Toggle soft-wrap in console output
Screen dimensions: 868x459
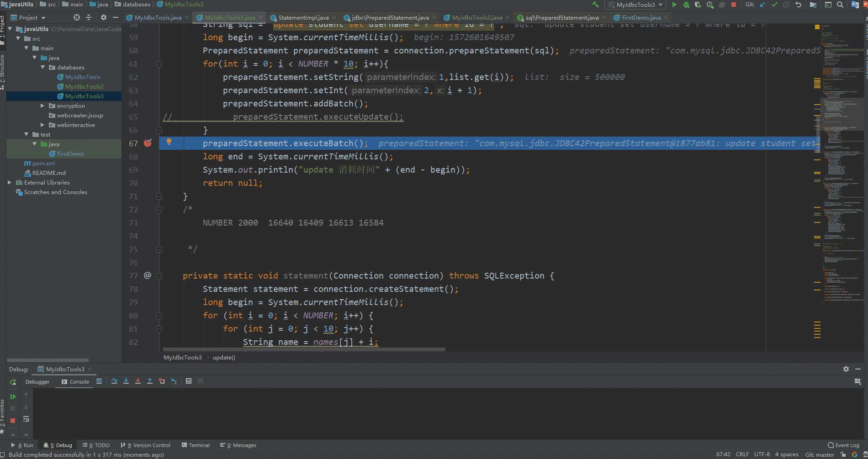click(26, 419)
